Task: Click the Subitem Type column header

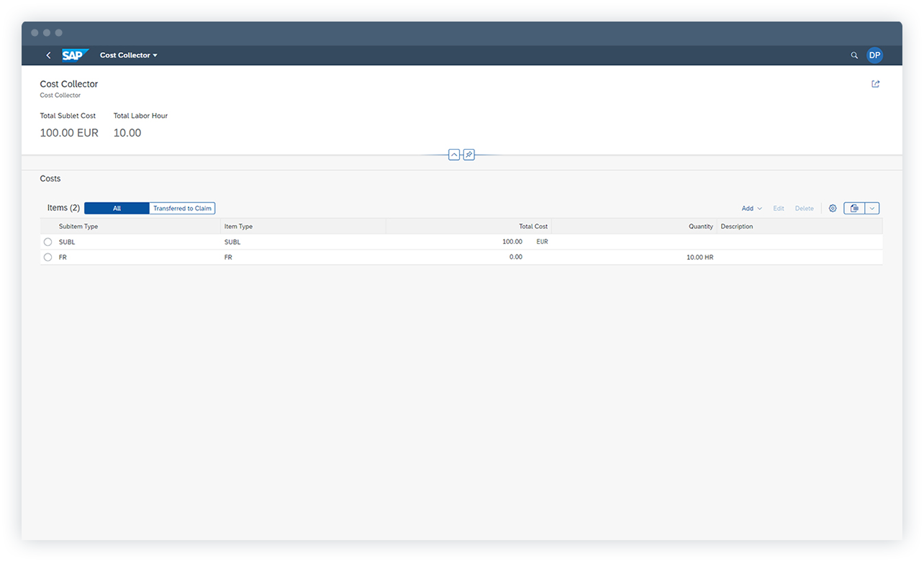Action: coord(78,226)
